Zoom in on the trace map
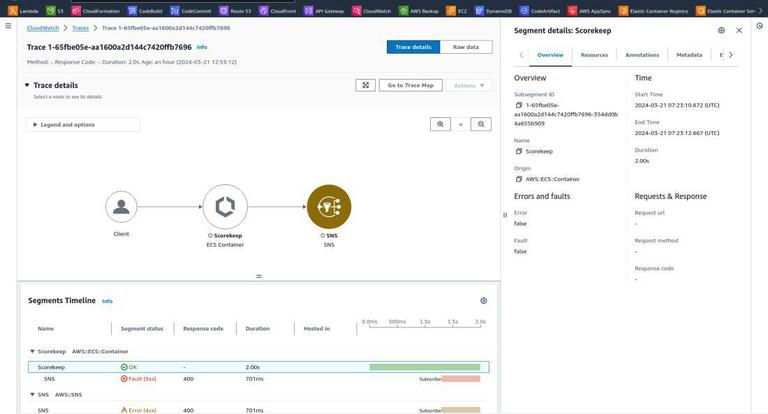Screen dimensions: 768x414 click(440, 124)
